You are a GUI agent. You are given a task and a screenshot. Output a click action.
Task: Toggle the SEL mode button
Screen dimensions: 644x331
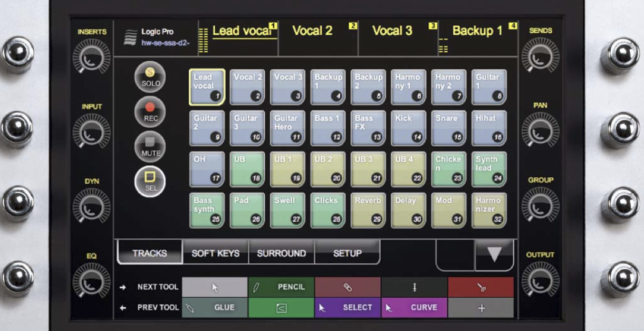pos(150,181)
